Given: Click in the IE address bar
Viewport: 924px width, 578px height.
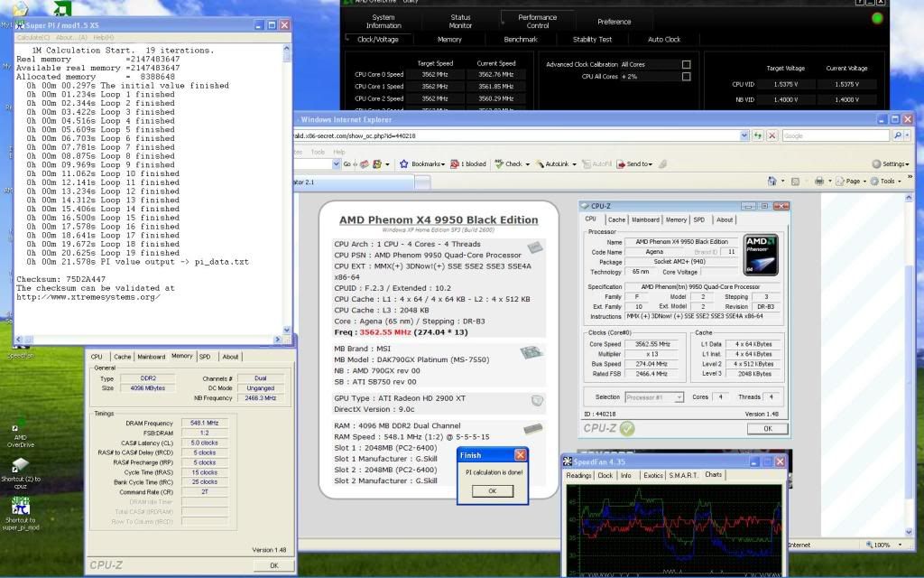Looking at the screenshot, I should 517,135.
